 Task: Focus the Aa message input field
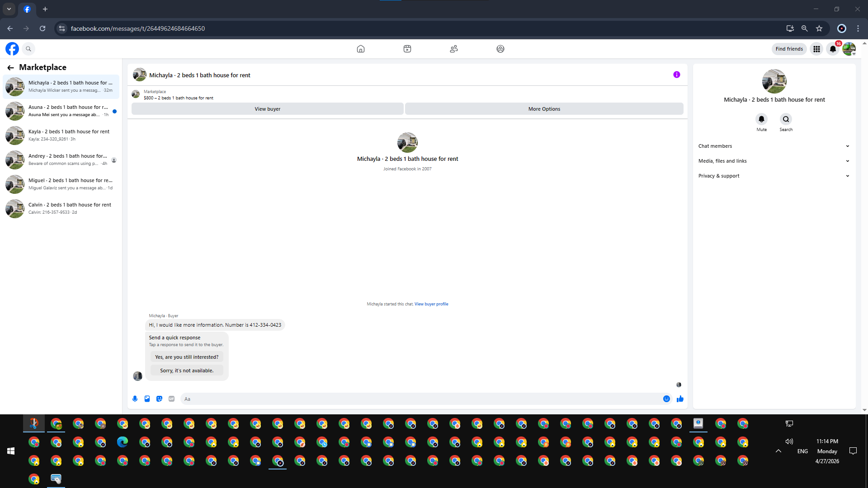(420, 399)
